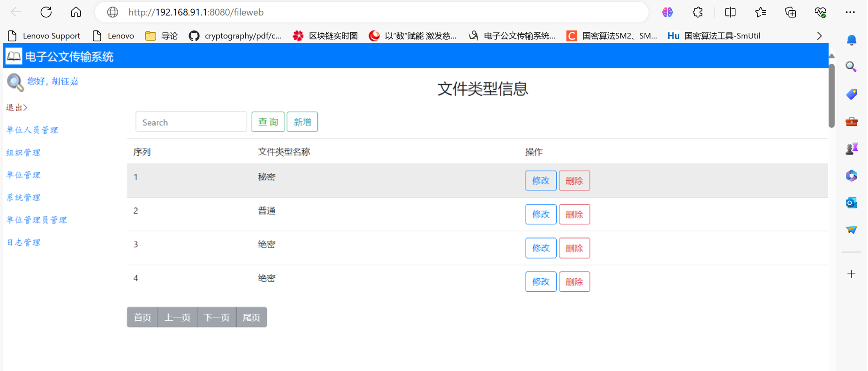
Task: Open Favorites star icon
Action: click(x=761, y=12)
